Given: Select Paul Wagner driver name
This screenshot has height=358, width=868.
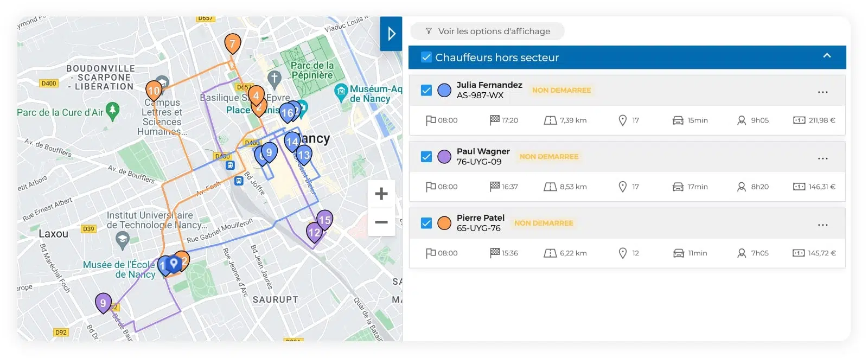Looking at the screenshot, I should (x=483, y=151).
